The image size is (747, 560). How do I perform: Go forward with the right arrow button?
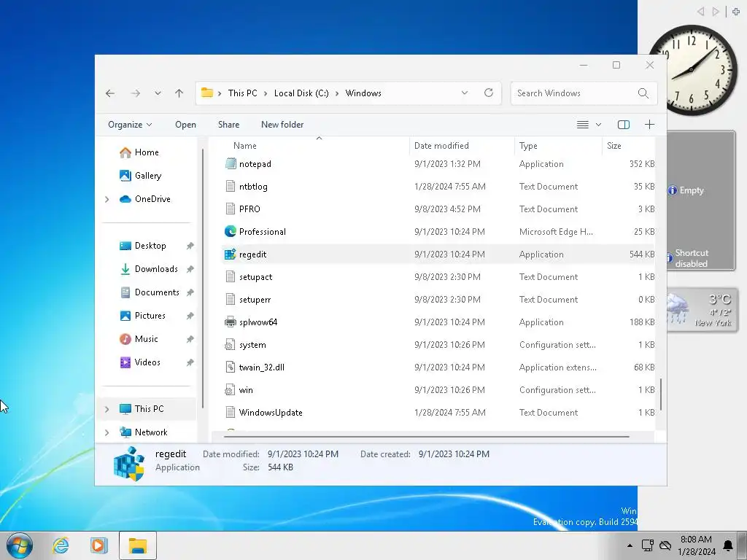click(136, 93)
